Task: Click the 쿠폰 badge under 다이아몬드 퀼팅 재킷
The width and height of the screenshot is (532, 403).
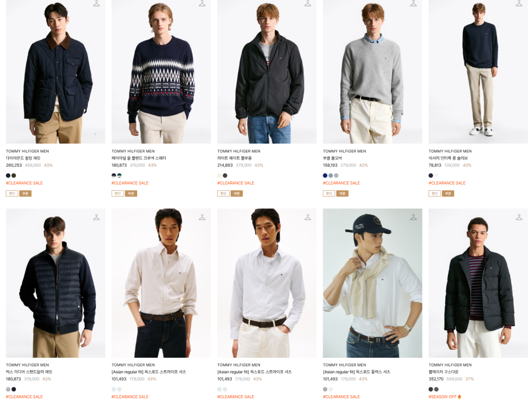Action: (25, 193)
